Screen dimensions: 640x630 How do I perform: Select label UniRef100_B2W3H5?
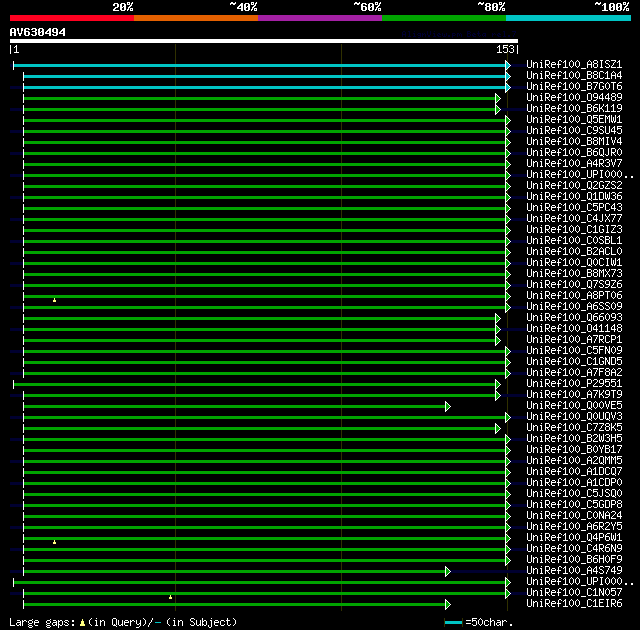pyautogui.click(x=574, y=439)
